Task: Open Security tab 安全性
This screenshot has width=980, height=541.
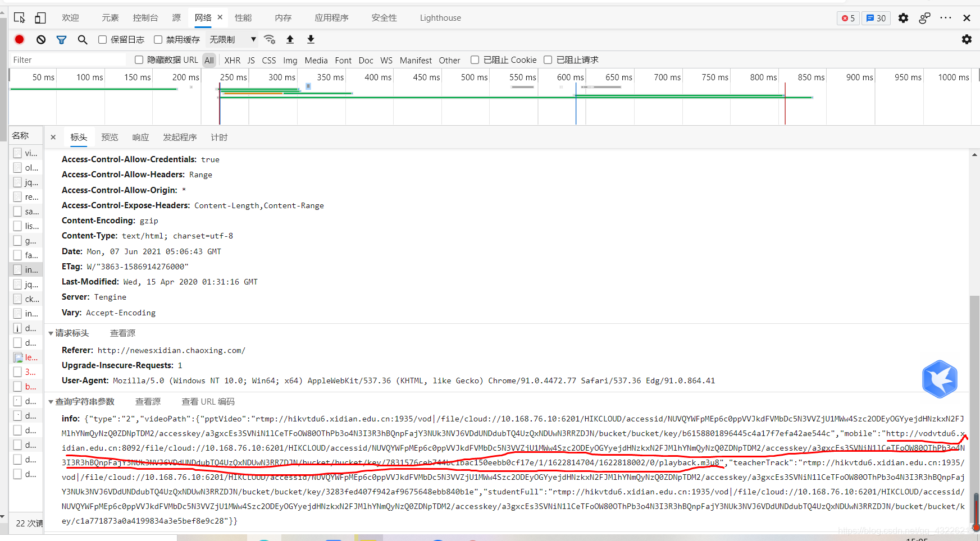Action: click(384, 18)
